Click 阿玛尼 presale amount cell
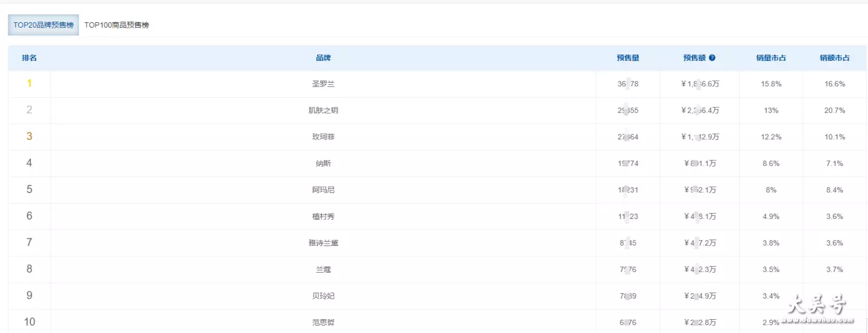868x333 pixels. pos(700,190)
